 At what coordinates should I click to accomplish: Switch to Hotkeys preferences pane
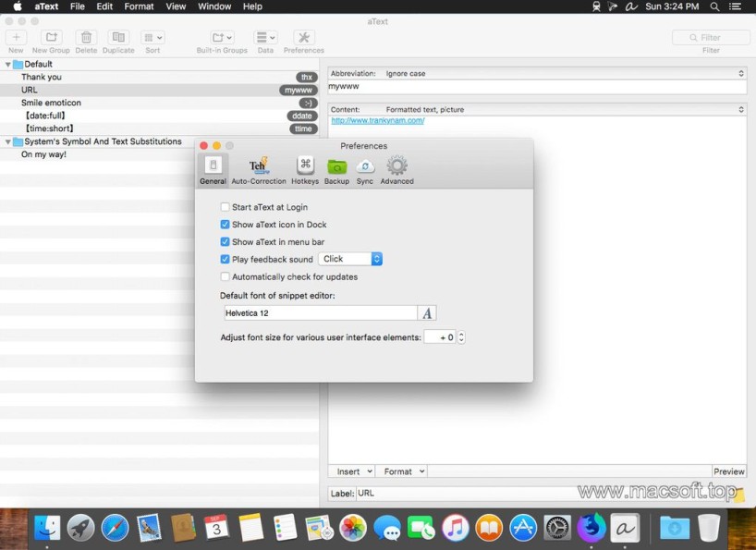(x=305, y=169)
